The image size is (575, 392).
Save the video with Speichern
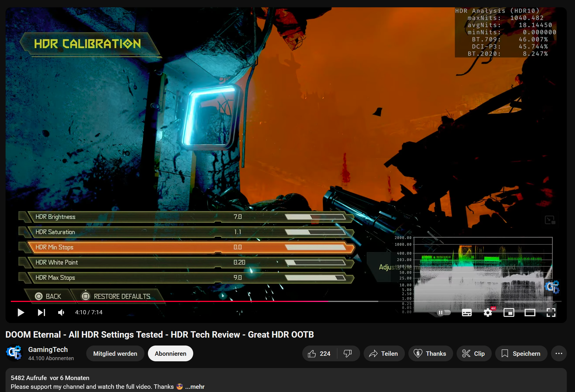tap(521, 353)
